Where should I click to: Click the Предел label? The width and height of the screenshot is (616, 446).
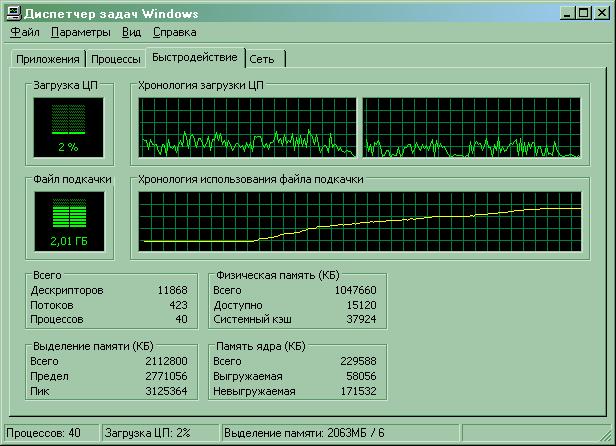50,376
